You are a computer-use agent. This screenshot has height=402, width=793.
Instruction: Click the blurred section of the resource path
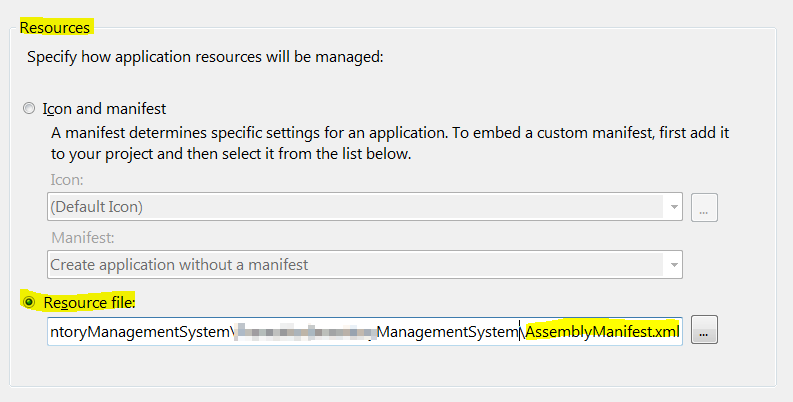305,331
